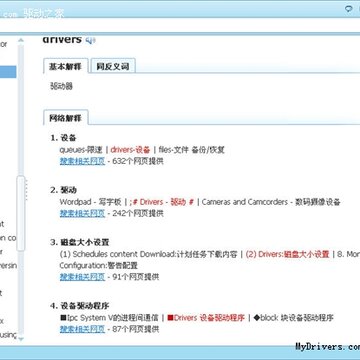
Task: Open 搜索相关网页 link with 242个网页提供
Action: tap(82, 213)
